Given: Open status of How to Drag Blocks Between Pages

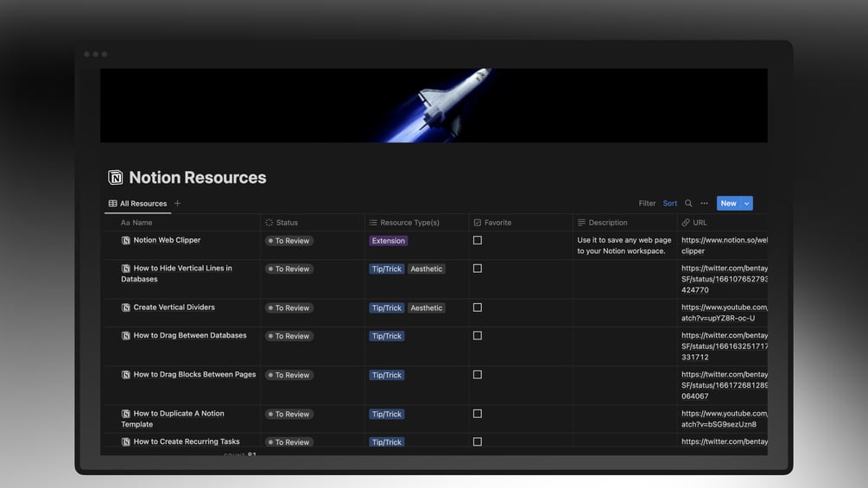Looking at the screenshot, I should [x=289, y=375].
